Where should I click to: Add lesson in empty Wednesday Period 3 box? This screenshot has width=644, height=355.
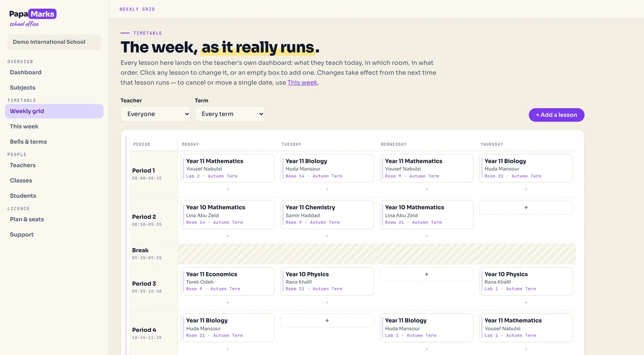click(x=426, y=275)
